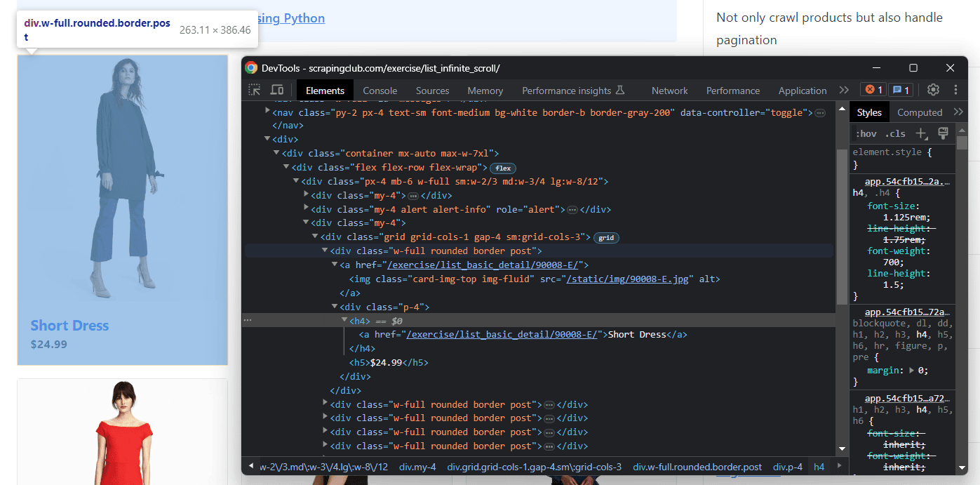Click the h5 $24.99 element line

(389, 363)
